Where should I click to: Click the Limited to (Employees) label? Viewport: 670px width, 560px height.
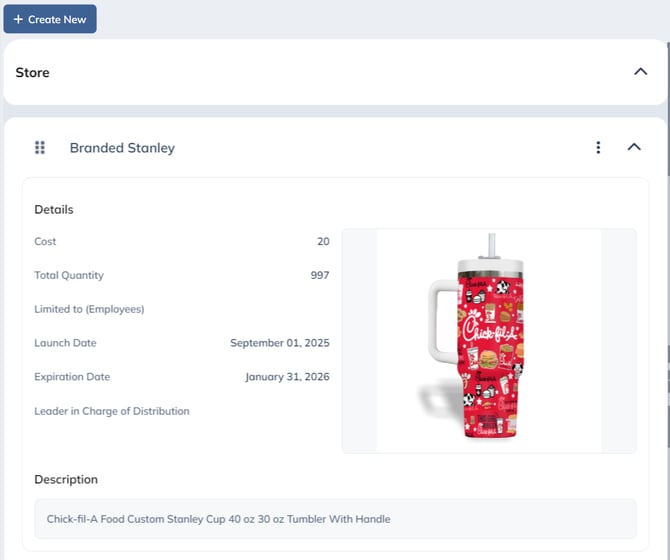pyautogui.click(x=89, y=309)
